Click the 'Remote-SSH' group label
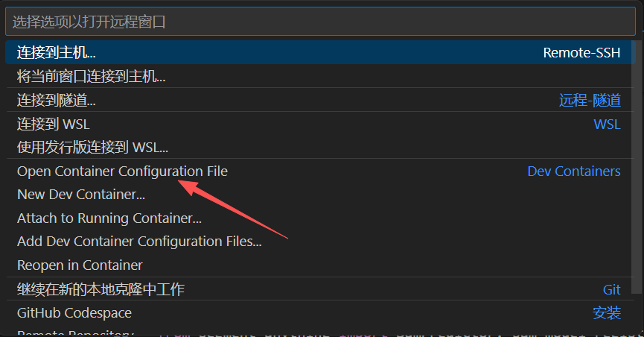This screenshot has width=644, height=337. (x=581, y=53)
